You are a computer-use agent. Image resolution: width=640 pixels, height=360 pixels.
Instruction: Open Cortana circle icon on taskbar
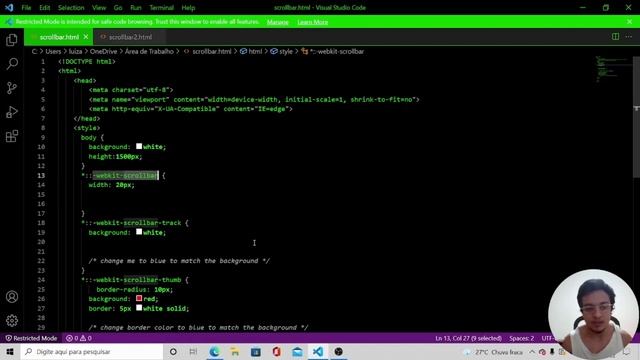(173, 351)
